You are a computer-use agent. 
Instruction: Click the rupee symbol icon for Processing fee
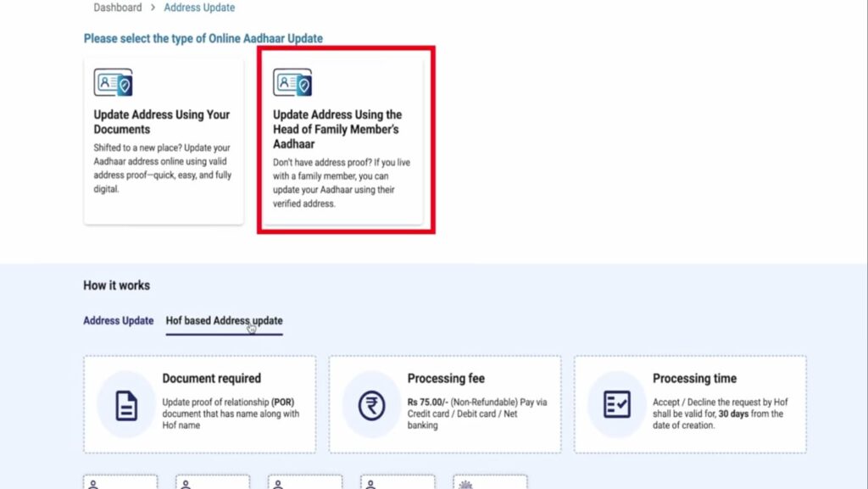click(371, 405)
